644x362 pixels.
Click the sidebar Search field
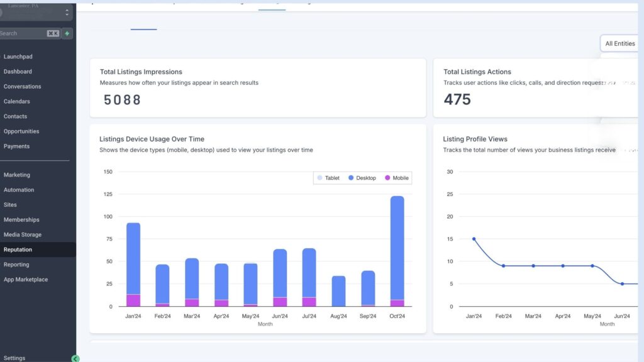coord(22,33)
